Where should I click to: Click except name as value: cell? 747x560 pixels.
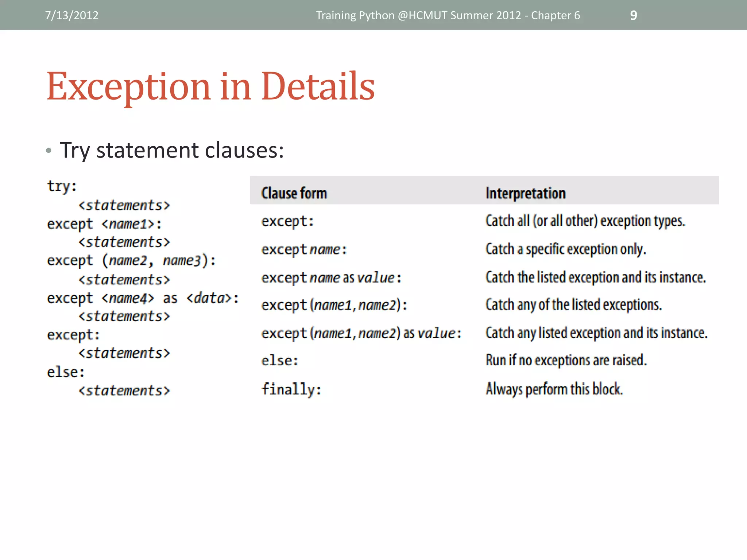pos(332,278)
